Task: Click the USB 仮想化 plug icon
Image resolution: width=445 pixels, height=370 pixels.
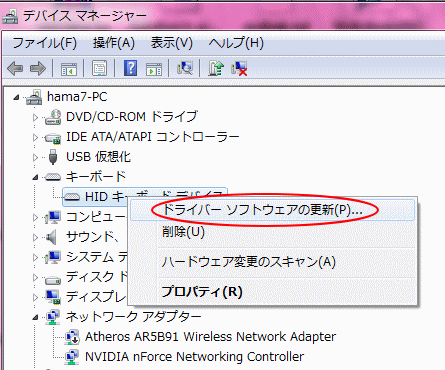Action: (53, 157)
